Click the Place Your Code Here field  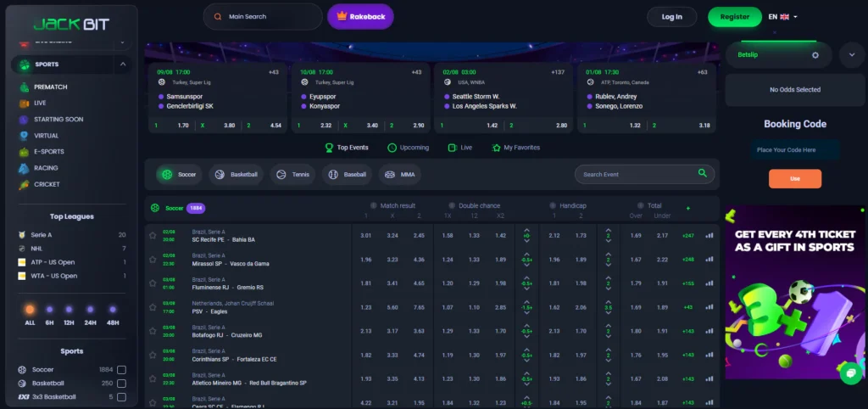click(x=795, y=149)
